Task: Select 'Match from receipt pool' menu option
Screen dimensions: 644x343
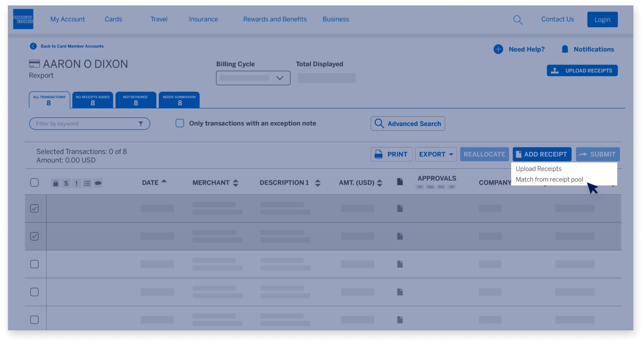Action: 550,180
